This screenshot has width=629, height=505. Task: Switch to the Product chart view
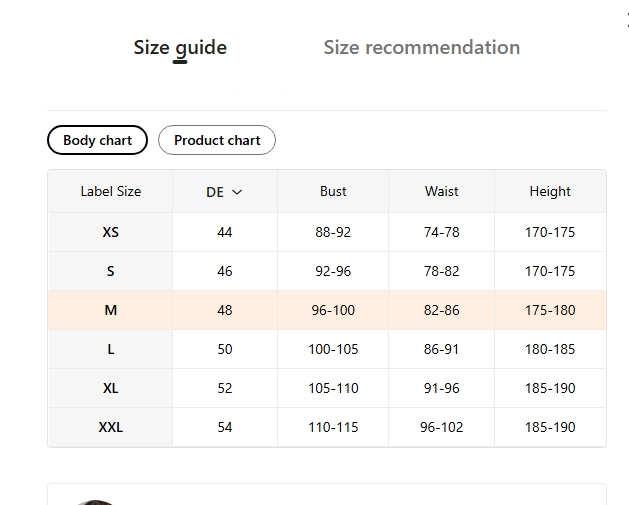(x=217, y=140)
